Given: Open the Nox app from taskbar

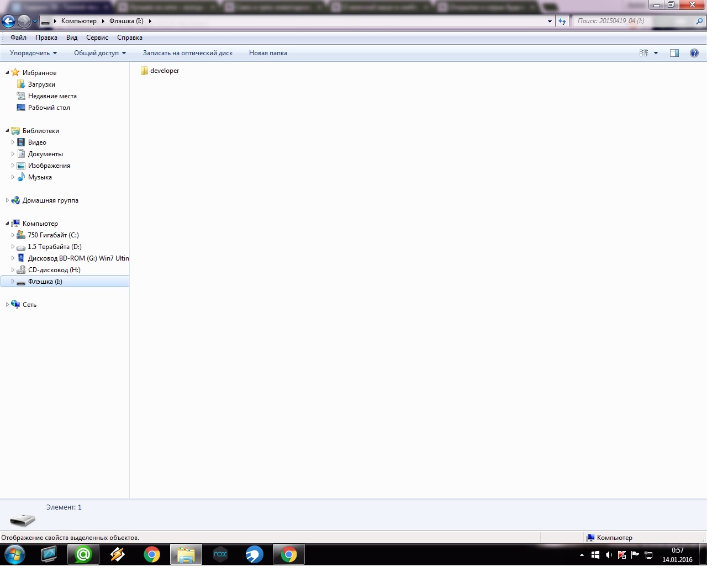Looking at the screenshot, I should 220,554.
